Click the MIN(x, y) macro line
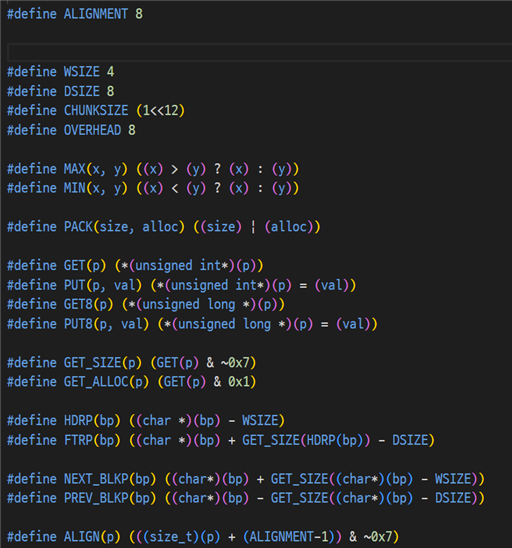The height and width of the screenshot is (548, 512). coord(153,188)
